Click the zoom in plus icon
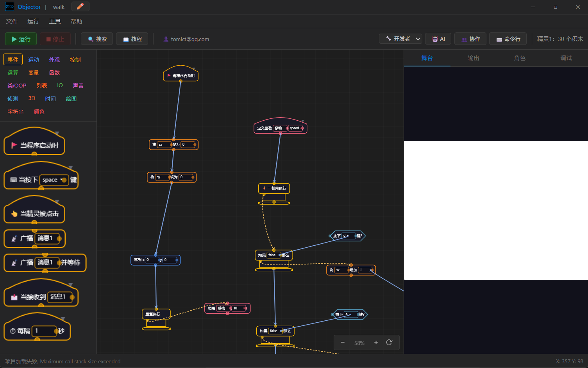 (x=376, y=342)
